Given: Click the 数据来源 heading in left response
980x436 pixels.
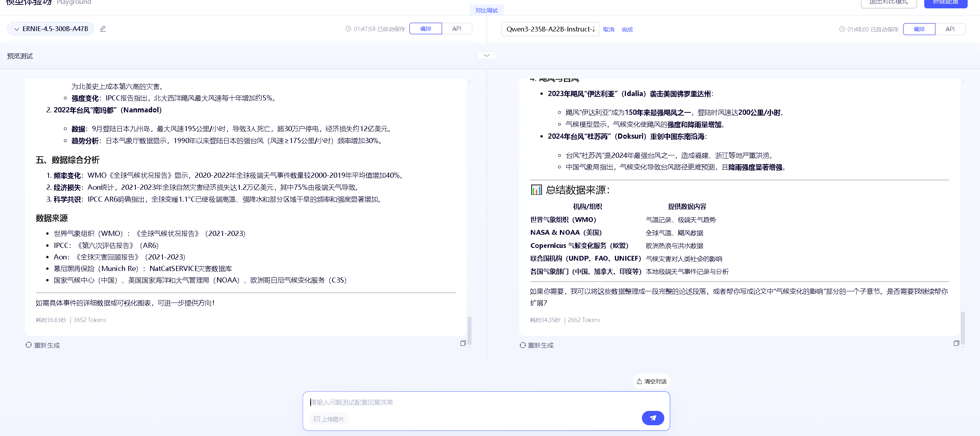Looking at the screenshot, I should 52,218.
